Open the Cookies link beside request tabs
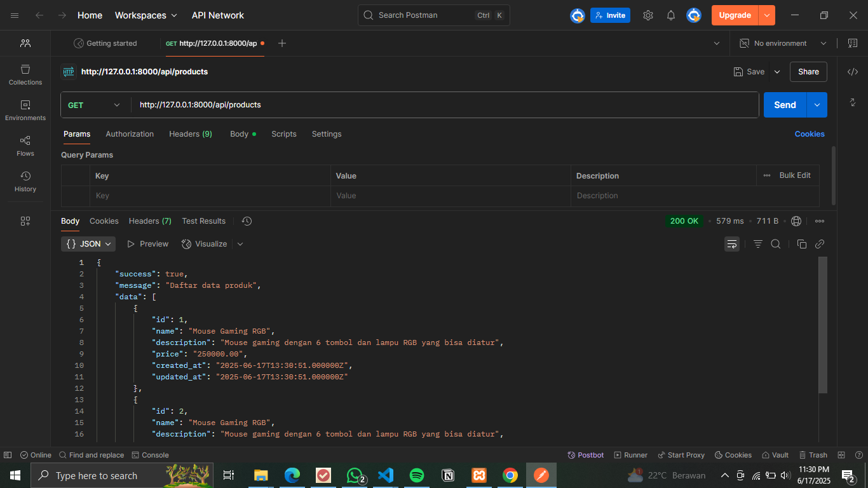The width and height of the screenshot is (868, 488). (810, 134)
